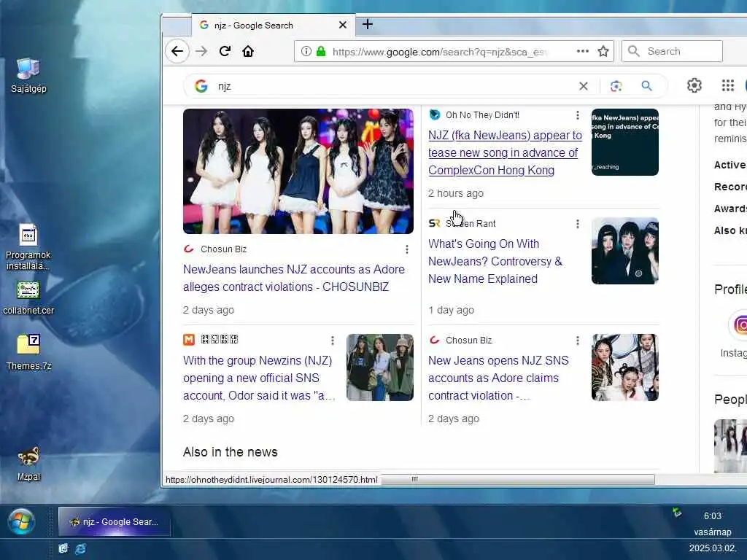
Task: Click the ComplexCon article thumbnail
Action: [x=625, y=142]
